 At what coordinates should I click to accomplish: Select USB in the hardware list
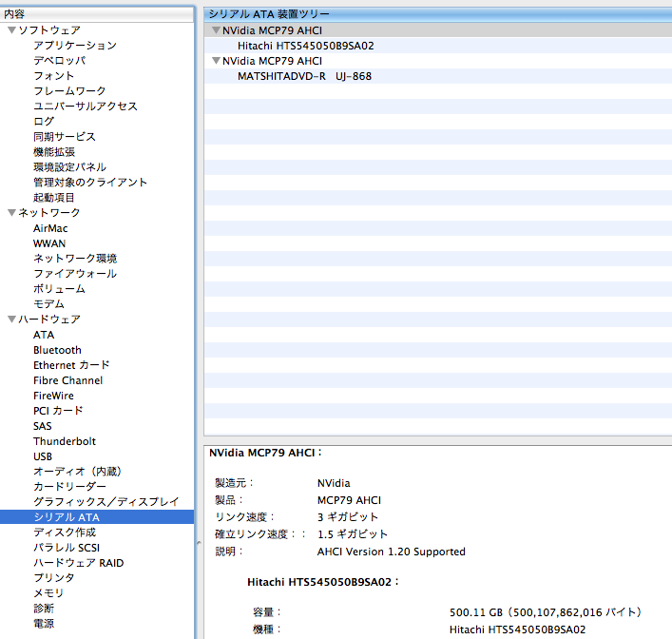tap(43, 456)
